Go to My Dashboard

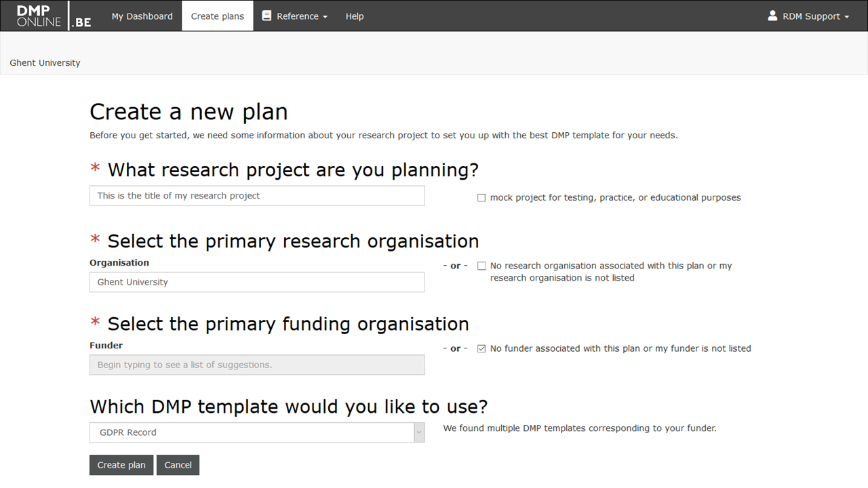coord(142,16)
